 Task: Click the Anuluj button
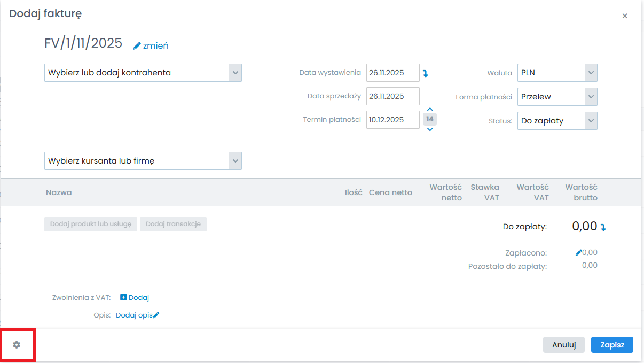563,345
